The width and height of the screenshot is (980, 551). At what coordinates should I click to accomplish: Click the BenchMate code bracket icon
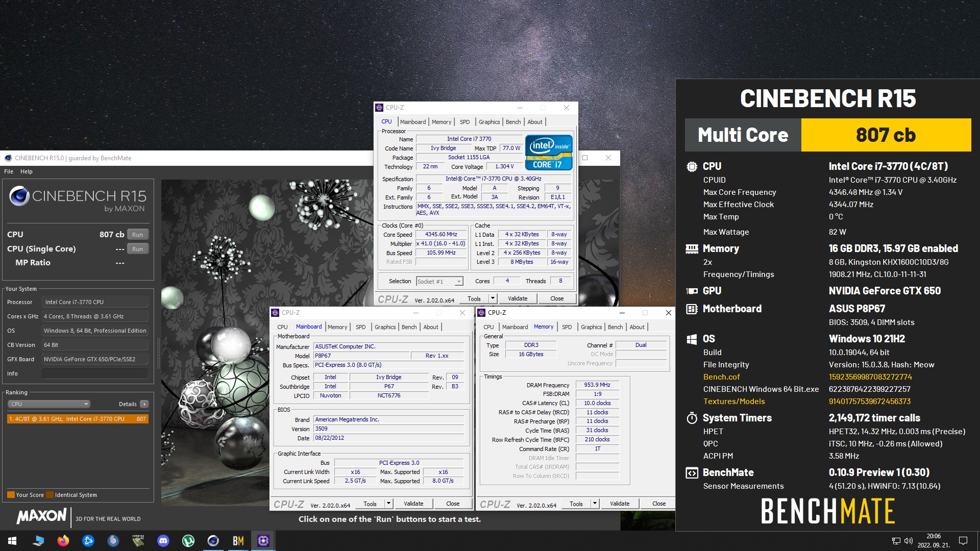692,473
